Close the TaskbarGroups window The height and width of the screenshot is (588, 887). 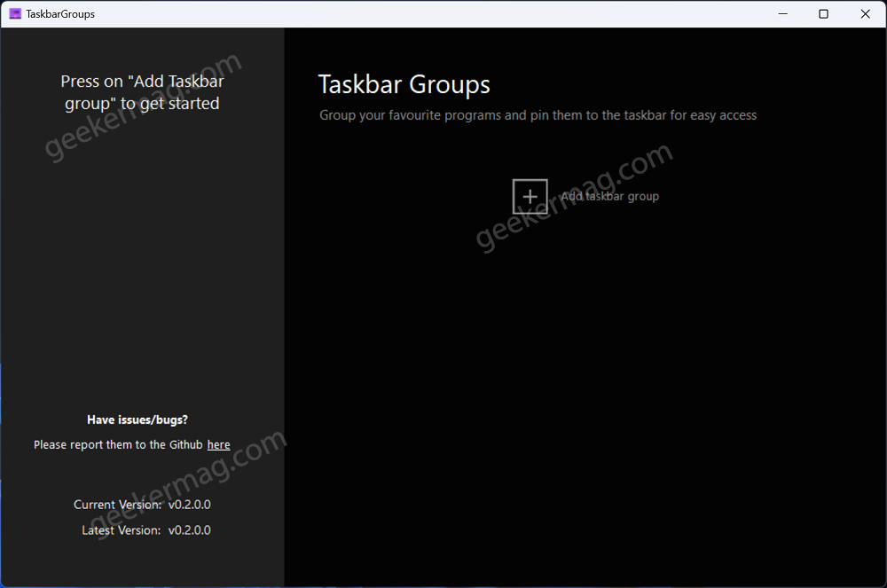(x=866, y=13)
